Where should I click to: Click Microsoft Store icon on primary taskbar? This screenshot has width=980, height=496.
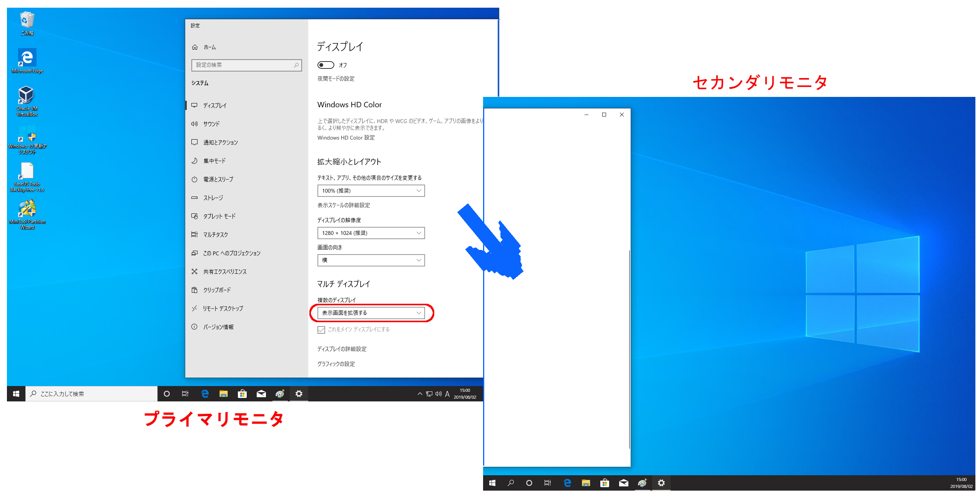[242, 393]
